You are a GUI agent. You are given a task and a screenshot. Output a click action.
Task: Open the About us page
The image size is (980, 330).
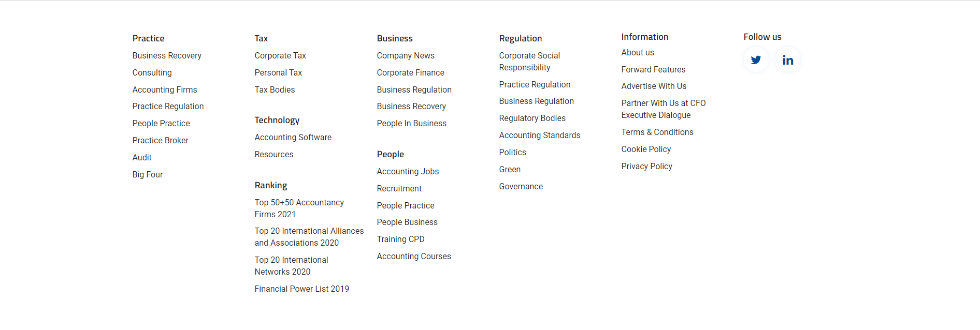(x=638, y=52)
